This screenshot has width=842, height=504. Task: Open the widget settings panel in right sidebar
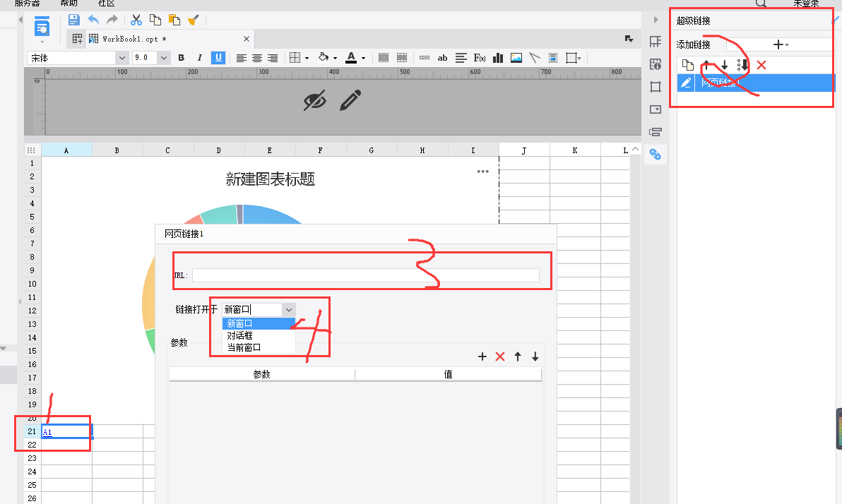pyautogui.click(x=655, y=109)
